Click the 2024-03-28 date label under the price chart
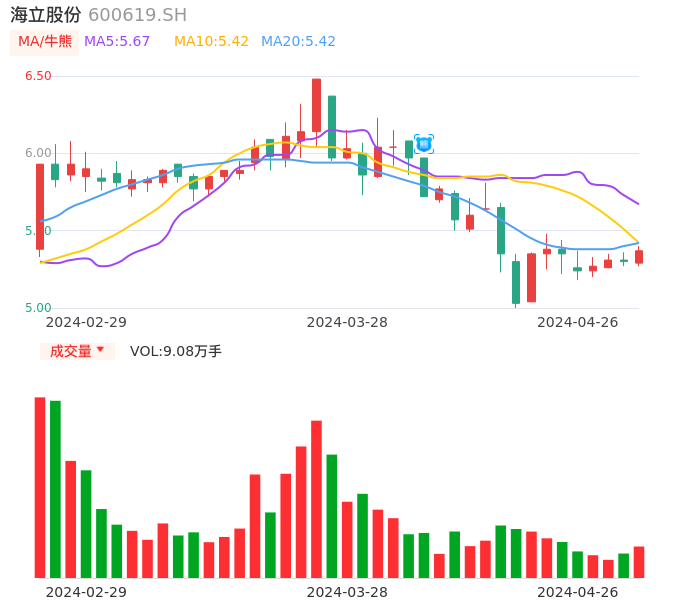Image resolution: width=686 pixels, height=606 pixels. (x=347, y=322)
